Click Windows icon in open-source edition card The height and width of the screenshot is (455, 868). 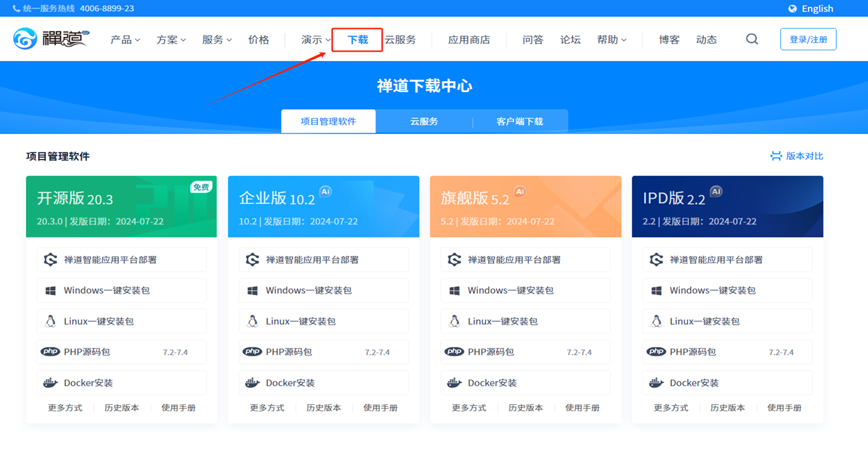click(x=50, y=290)
